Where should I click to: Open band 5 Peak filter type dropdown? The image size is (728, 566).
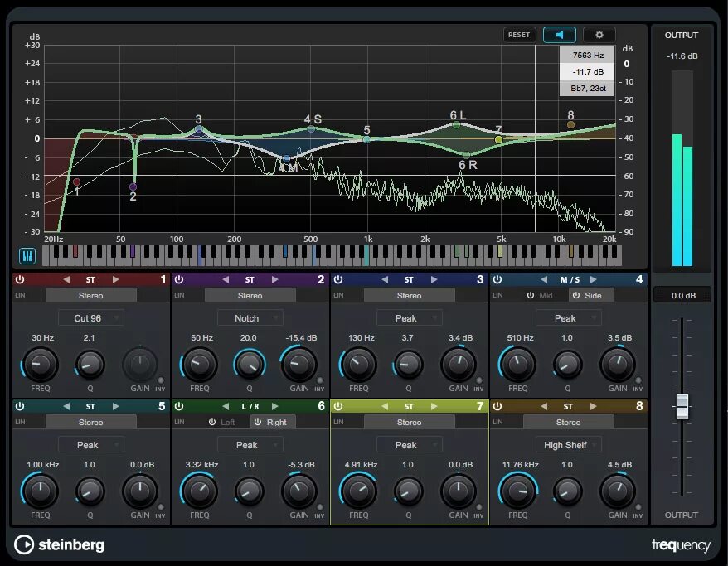tap(91, 445)
